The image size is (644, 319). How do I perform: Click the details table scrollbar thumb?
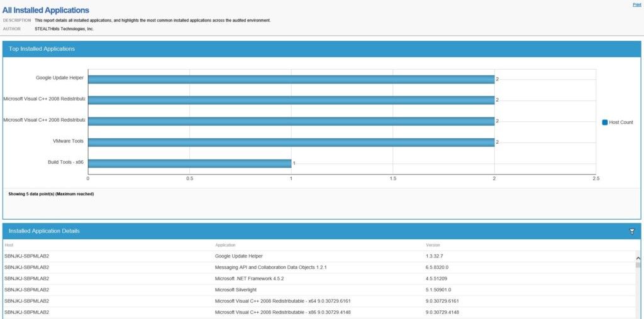click(638, 265)
